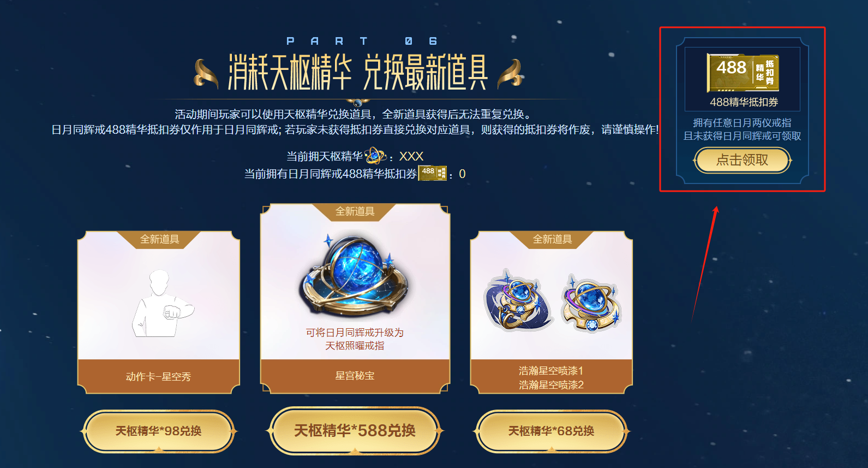This screenshot has width=868, height=468.
Task: Select the 天枢精华*68兑换 button
Action: coord(552,431)
